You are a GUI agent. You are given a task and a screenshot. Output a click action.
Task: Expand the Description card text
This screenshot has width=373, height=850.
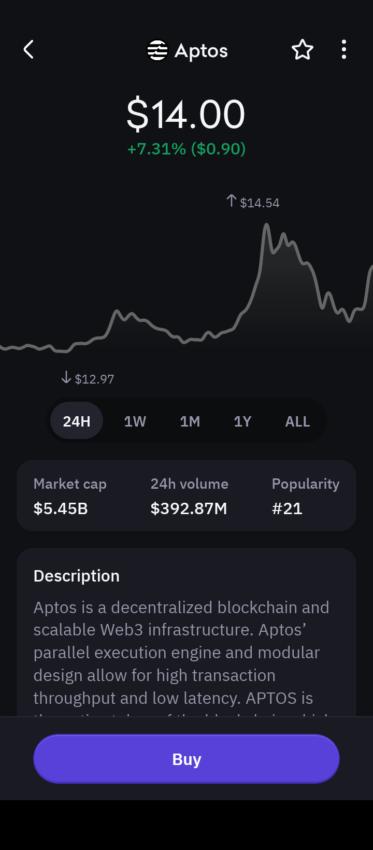coord(186,632)
